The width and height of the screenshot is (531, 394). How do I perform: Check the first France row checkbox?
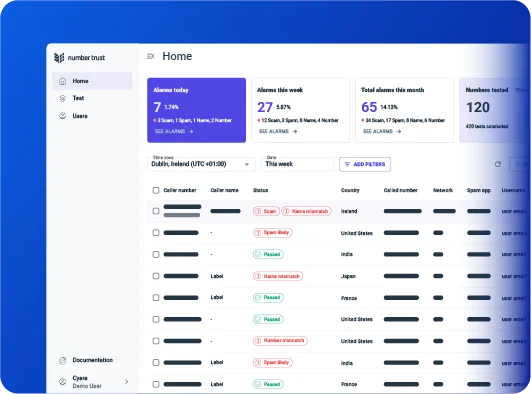(156, 297)
